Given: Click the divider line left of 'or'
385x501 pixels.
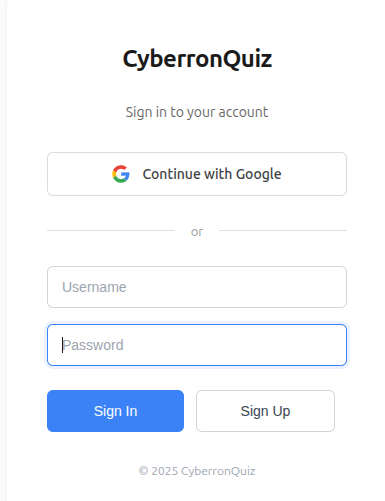Looking at the screenshot, I should pos(111,230).
